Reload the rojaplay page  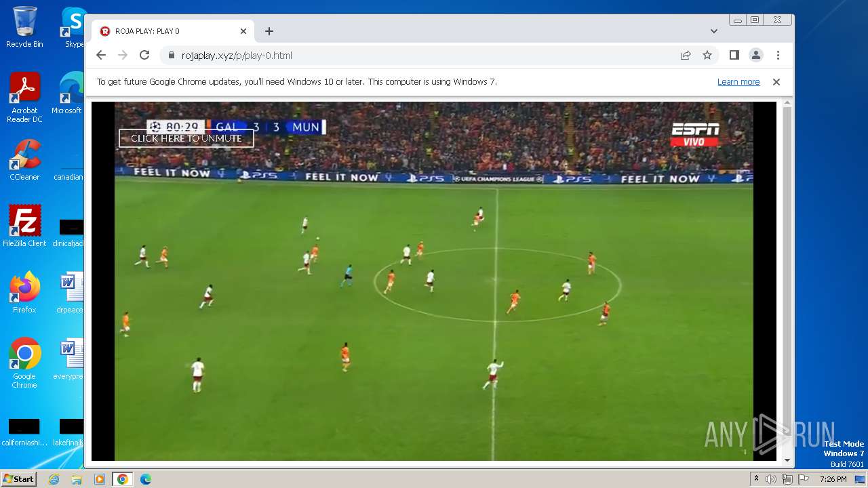pyautogui.click(x=144, y=55)
